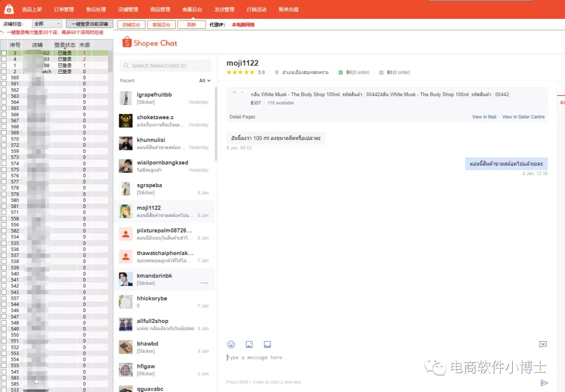
Task: Open hhickorybe conversation
Action: [165, 302]
